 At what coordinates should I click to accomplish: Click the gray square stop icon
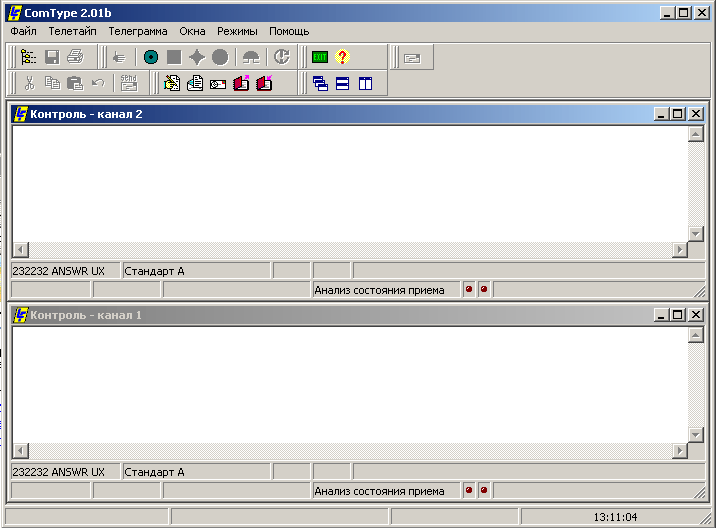coord(174,57)
